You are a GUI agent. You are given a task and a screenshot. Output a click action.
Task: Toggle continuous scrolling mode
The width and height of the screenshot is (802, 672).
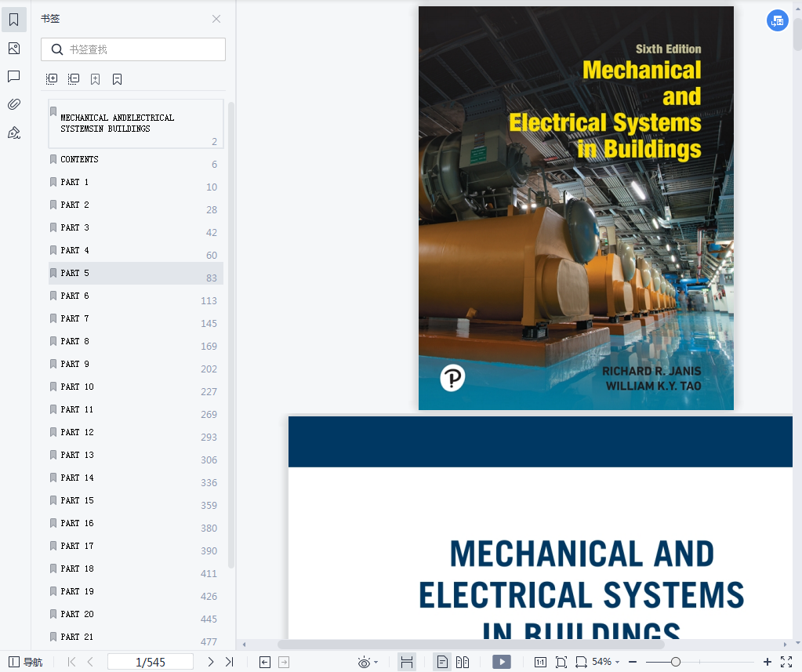407,663
